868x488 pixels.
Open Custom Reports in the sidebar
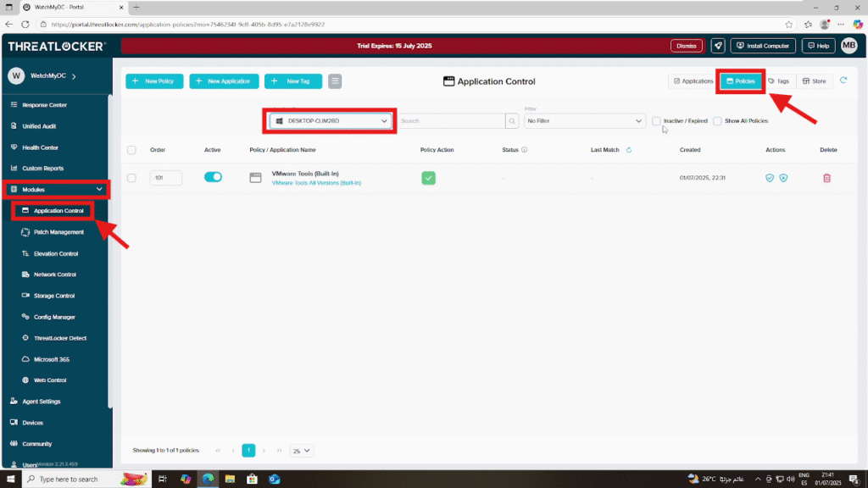coord(42,169)
